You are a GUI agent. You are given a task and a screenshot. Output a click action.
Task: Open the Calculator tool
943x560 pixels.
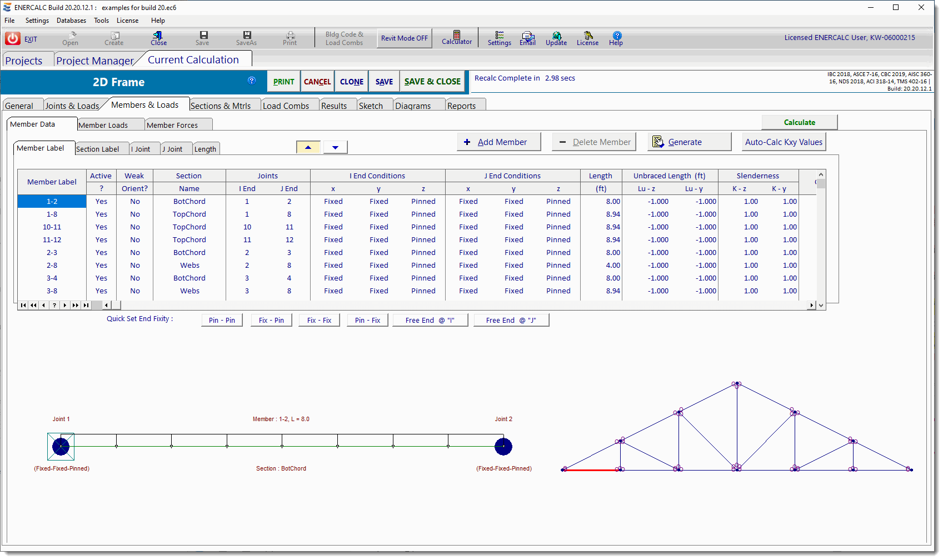[x=456, y=37]
